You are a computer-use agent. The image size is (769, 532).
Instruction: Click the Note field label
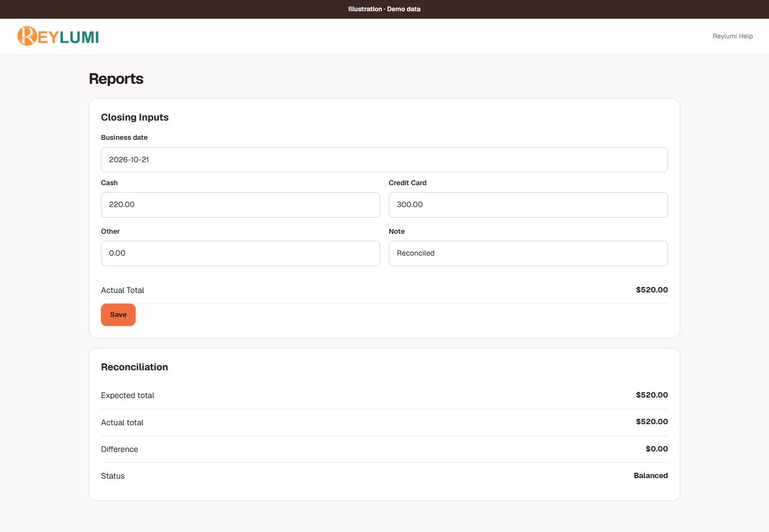[x=397, y=232]
